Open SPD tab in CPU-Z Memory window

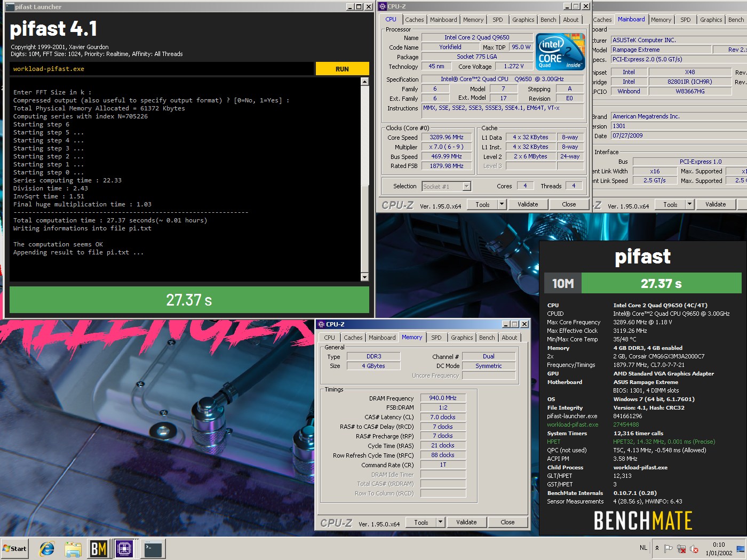coord(436,338)
